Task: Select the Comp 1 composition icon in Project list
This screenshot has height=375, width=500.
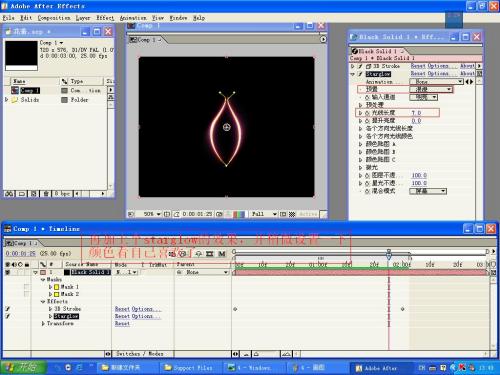Action: click(15, 90)
